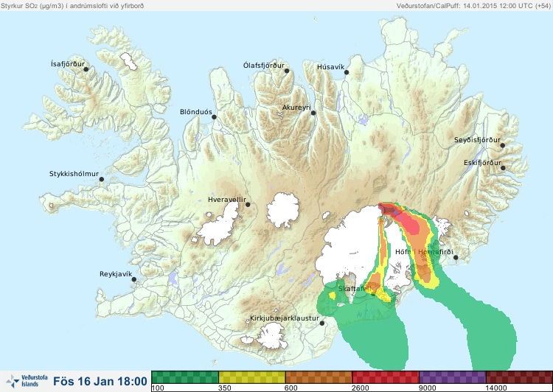Screen dimensions: 553x392
Task: Click the dark red 14000 legend swatch
Action: point(519,377)
